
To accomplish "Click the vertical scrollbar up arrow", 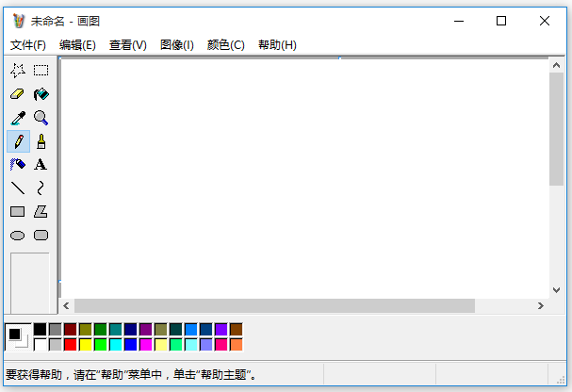I will pyautogui.click(x=556, y=65).
